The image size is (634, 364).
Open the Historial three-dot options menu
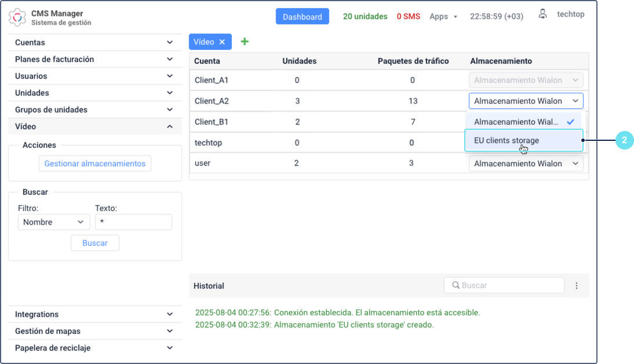(577, 286)
